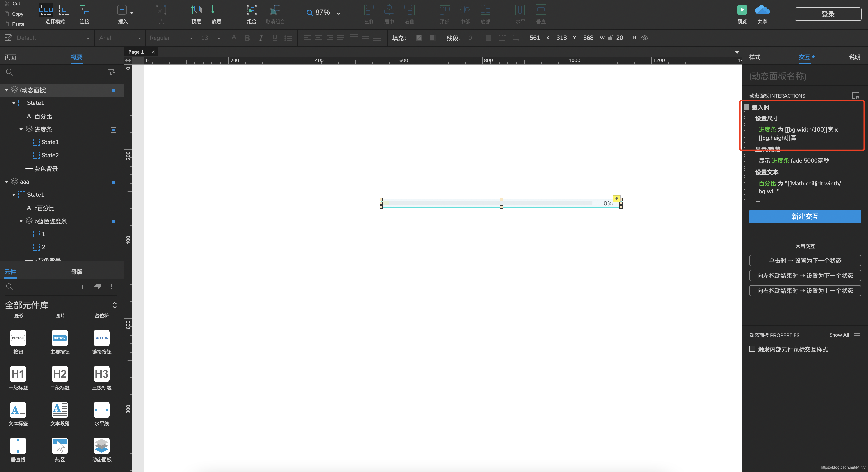Align widgets to 顶部
Image resolution: width=868 pixels, height=472 pixels.
pos(445,10)
